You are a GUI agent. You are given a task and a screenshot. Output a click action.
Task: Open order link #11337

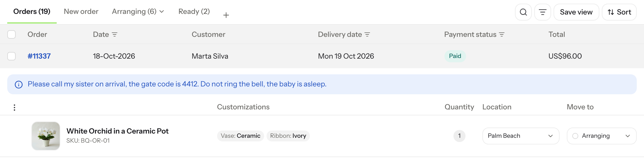pos(39,56)
